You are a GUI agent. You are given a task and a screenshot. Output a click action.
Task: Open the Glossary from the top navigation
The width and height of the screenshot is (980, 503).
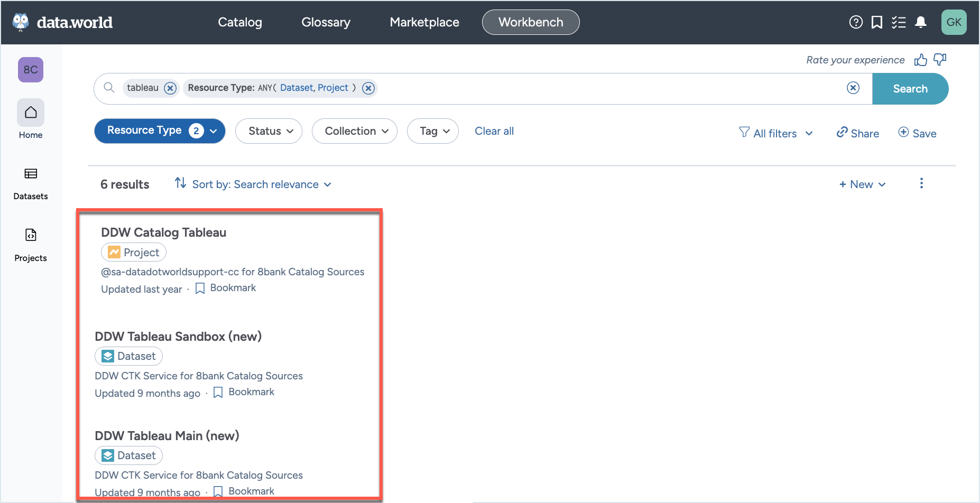(326, 22)
